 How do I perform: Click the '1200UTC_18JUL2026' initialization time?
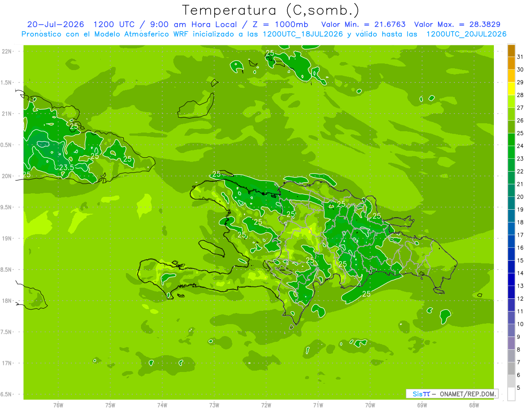pyautogui.click(x=303, y=34)
